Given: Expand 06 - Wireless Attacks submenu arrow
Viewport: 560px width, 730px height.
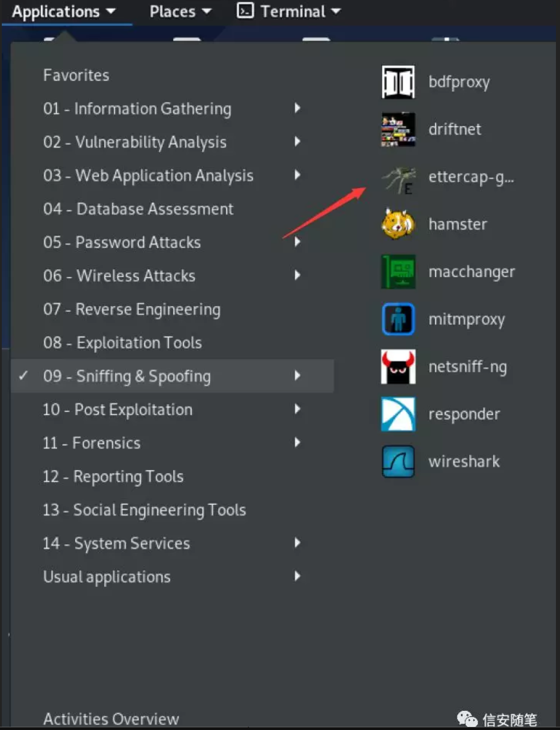Looking at the screenshot, I should 297,275.
